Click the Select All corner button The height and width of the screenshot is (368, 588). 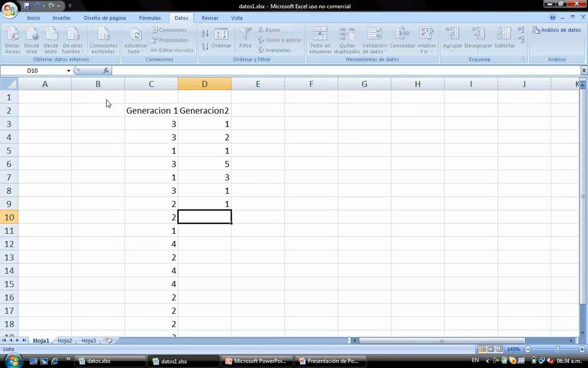[x=9, y=83]
